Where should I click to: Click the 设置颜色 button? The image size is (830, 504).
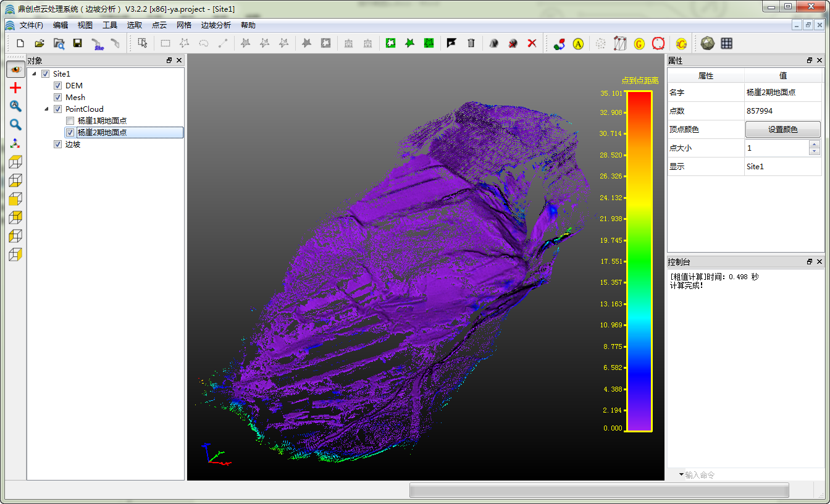pos(782,130)
